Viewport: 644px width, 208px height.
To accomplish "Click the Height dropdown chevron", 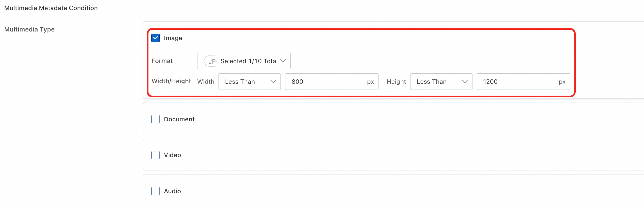I will [465, 81].
